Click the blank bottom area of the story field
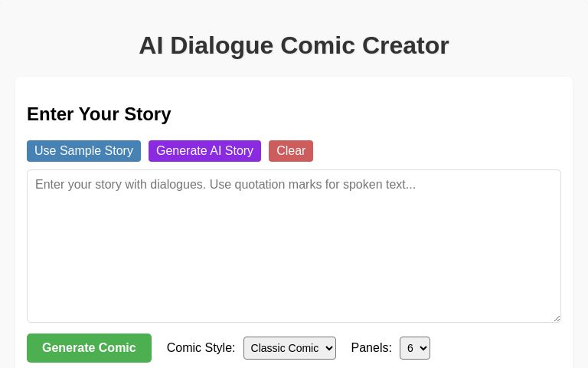This screenshot has height=368, width=588. pos(294,305)
